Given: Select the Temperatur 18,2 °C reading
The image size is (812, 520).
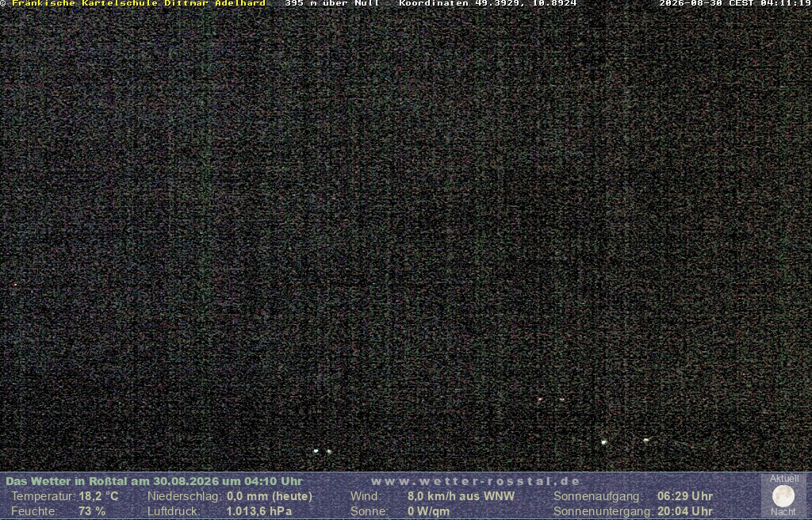Looking at the screenshot, I should 65,496.
